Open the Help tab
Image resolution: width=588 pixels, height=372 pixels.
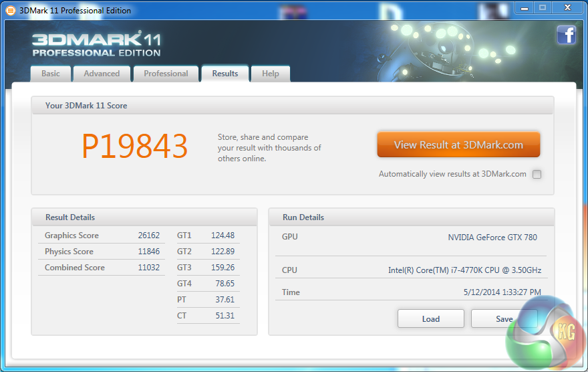271,74
